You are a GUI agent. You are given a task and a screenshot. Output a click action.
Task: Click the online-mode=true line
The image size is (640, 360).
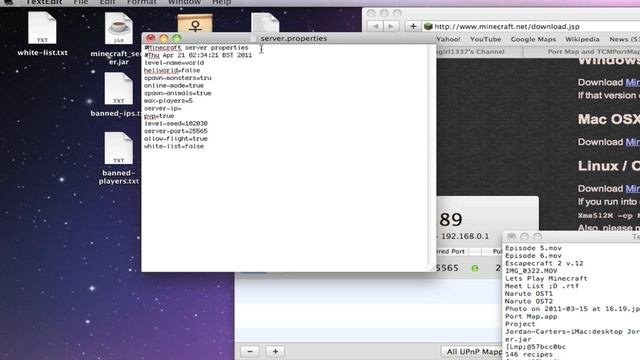[174, 86]
